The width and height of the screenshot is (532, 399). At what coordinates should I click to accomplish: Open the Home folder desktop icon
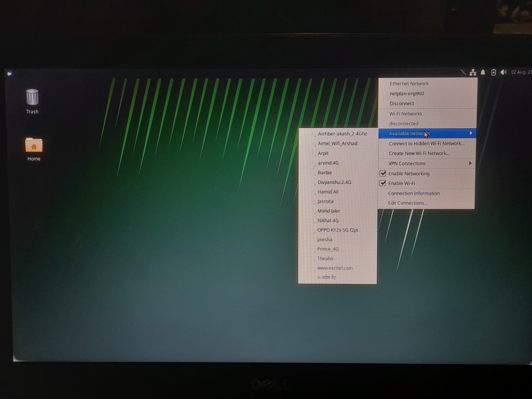point(34,145)
